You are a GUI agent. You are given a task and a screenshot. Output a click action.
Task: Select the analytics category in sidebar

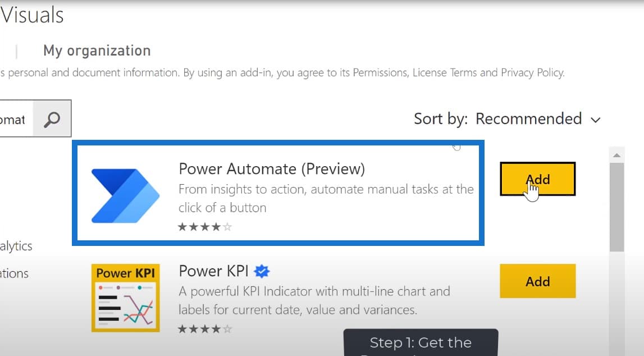[16, 246]
